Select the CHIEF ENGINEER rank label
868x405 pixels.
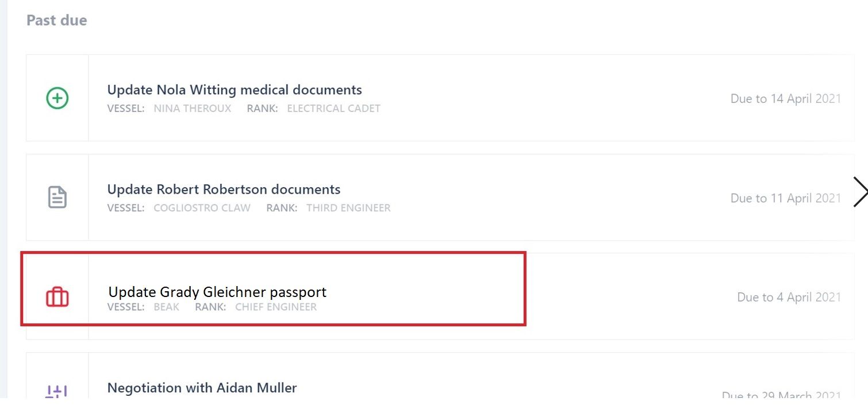[276, 307]
